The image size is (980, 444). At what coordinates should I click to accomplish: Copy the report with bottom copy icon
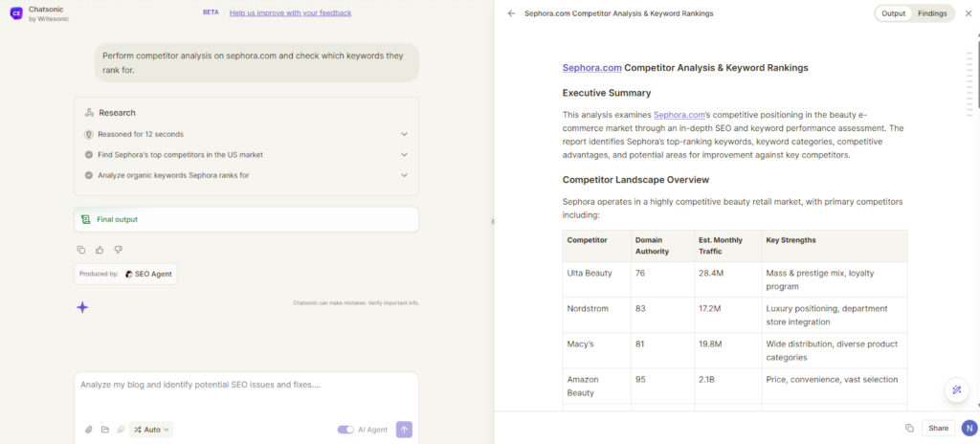[909, 429]
